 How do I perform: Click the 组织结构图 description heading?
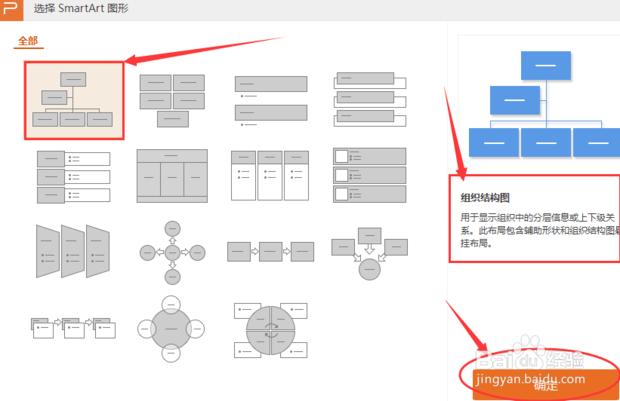[485, 198]
